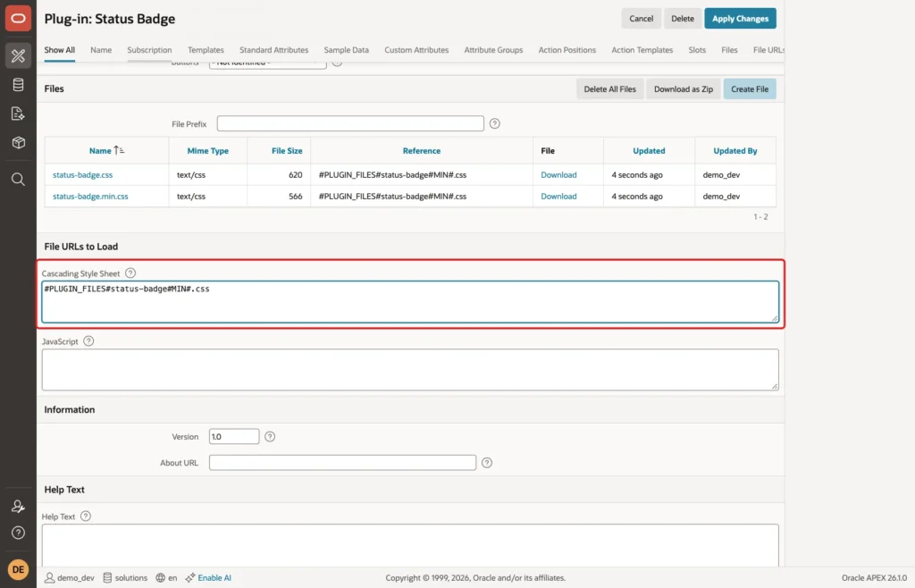Download the status-badge.min.css file

pos(558,197)
